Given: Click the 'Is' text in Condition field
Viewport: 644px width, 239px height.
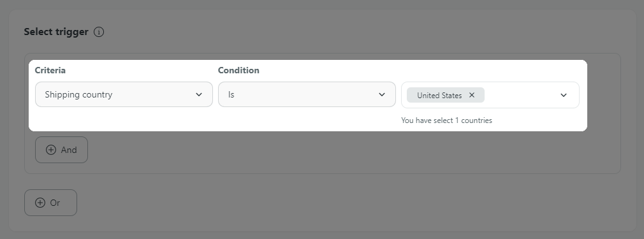Looking at the screenshot, I should 231,94.
